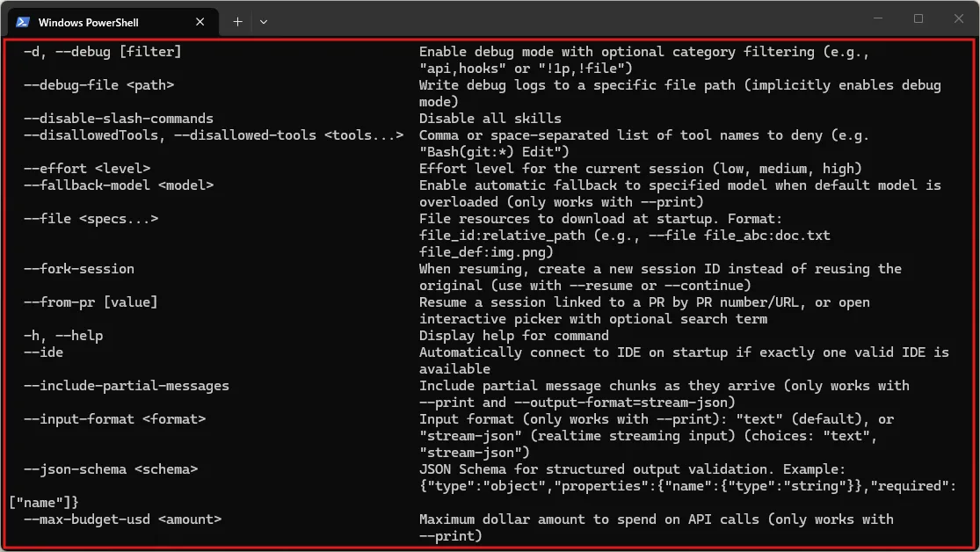This screenshot has width=980, height=552.
Task: Click the "-d, --debug [filter]" option text
Action: (103, 52)
